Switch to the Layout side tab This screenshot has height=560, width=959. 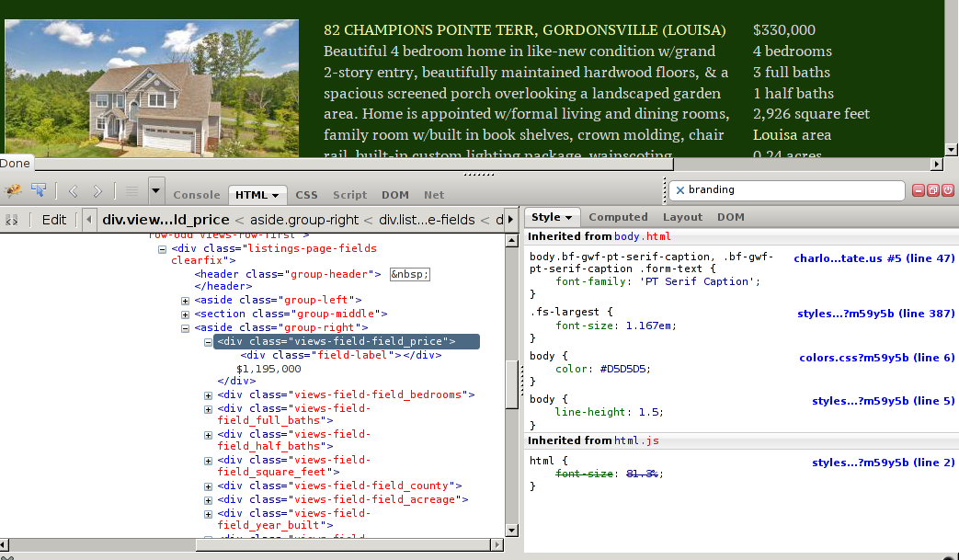(682, 217)
